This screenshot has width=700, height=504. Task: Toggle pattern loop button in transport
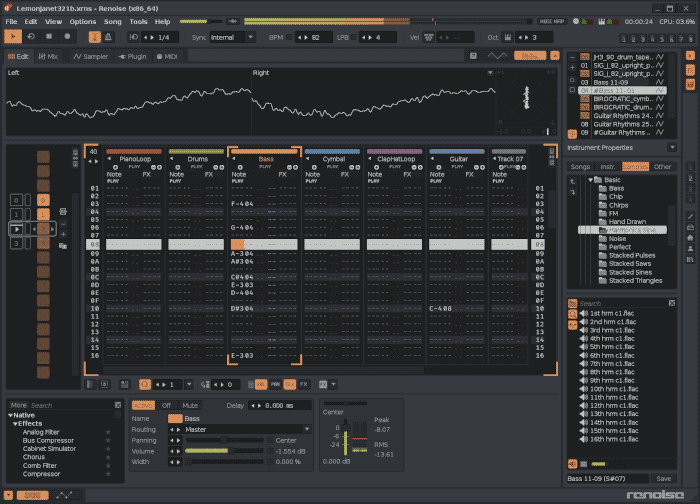(32, 37)
